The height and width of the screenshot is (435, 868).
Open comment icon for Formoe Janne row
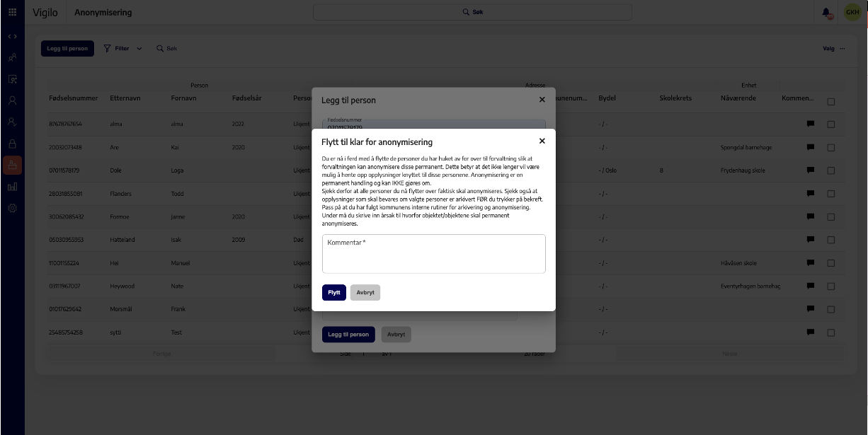811,216
